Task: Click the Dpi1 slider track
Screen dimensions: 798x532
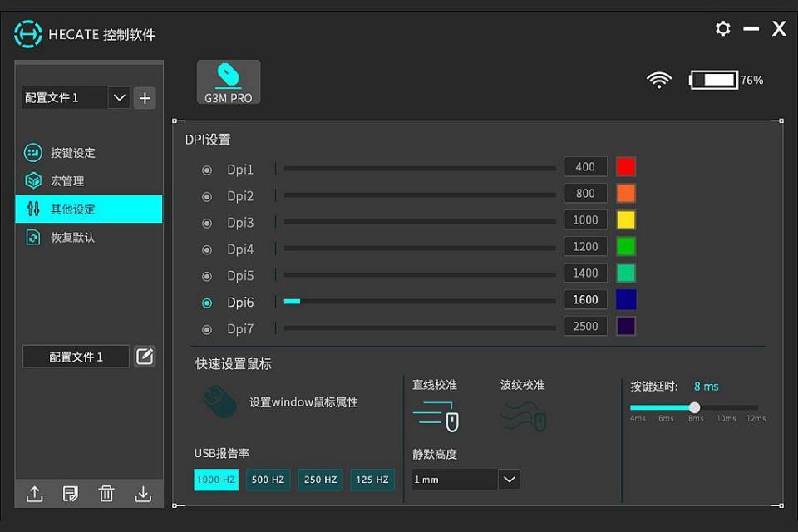Action: pyautogui.click(x=420, y=169)
